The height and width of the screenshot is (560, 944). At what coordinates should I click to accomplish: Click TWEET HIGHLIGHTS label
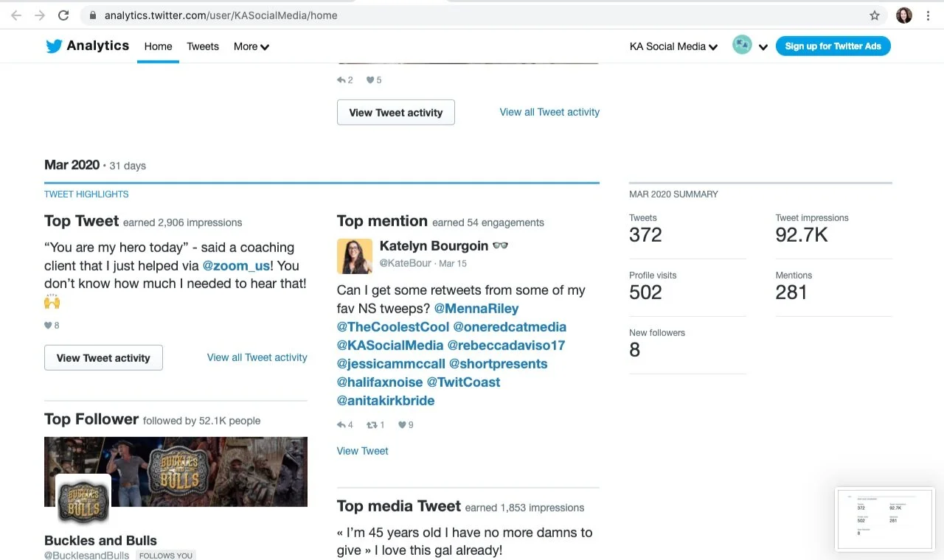[x=86, y=195]
